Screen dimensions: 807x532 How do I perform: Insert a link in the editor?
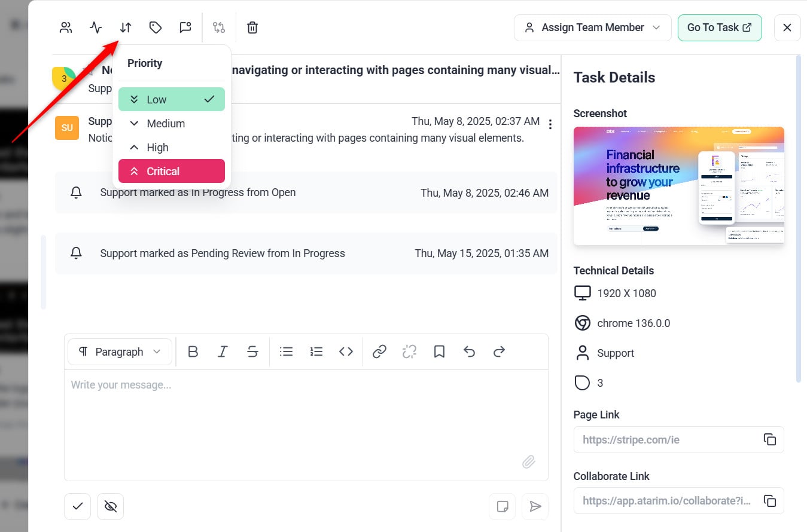[x=379, y=351]
